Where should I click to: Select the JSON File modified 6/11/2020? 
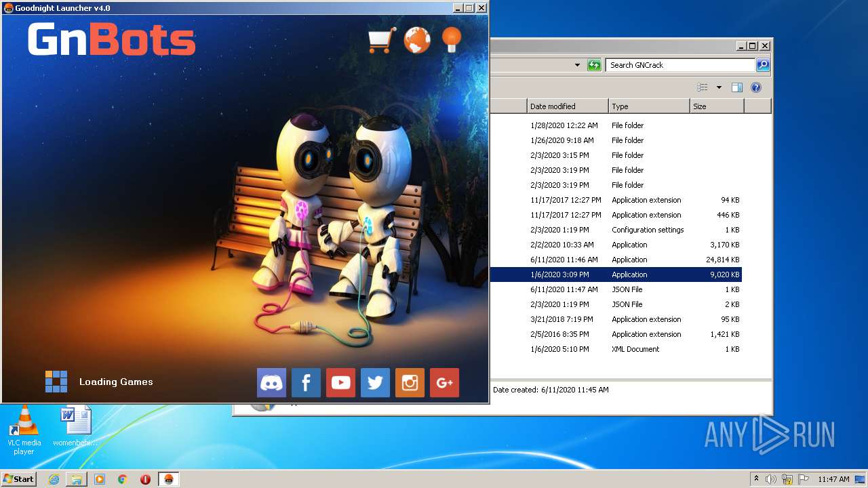pyautogui.click(x=616, y=289)
